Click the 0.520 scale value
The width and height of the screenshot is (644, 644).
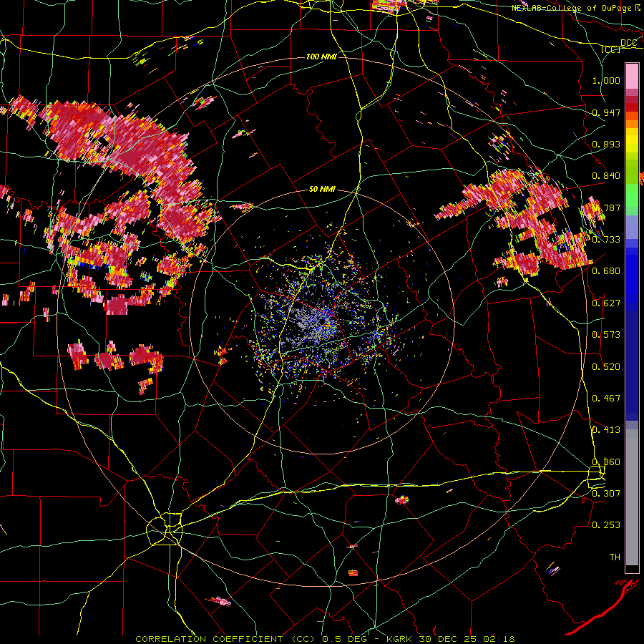[x=606, y=366]
